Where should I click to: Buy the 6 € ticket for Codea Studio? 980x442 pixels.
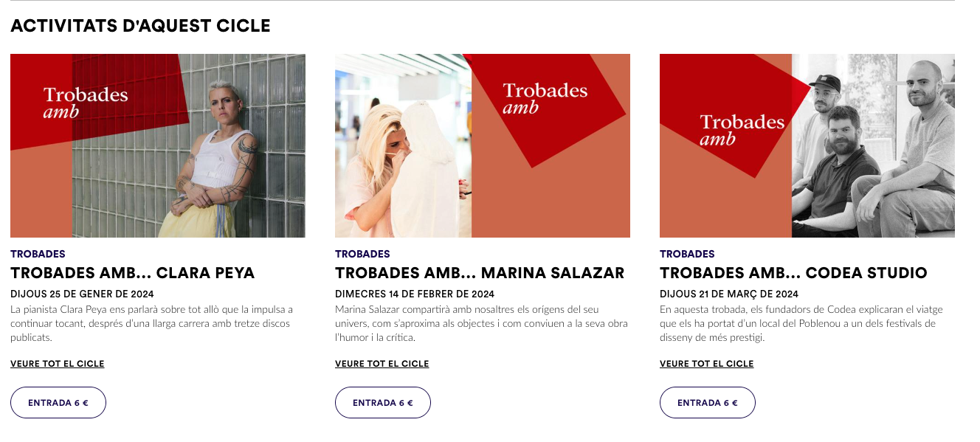tap(708, 403)
